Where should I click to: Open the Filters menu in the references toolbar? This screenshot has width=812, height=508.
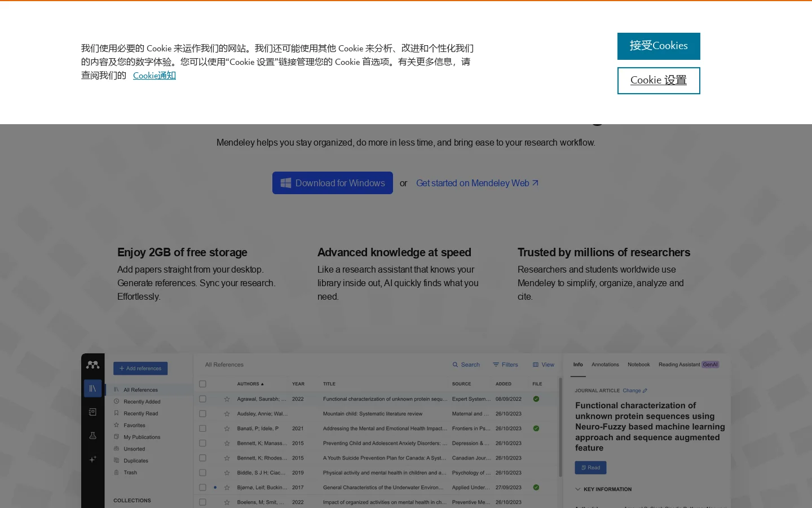coord(505,365)
